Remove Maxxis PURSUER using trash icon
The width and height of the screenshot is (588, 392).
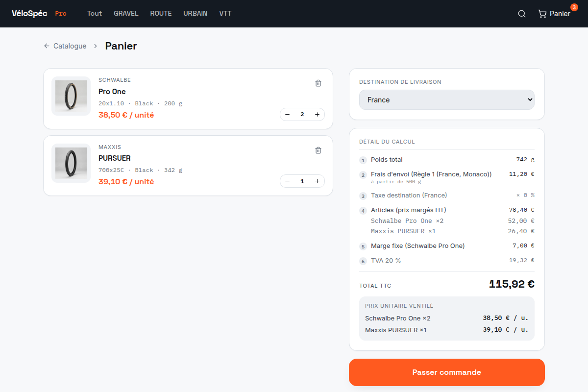coord(318,150)
